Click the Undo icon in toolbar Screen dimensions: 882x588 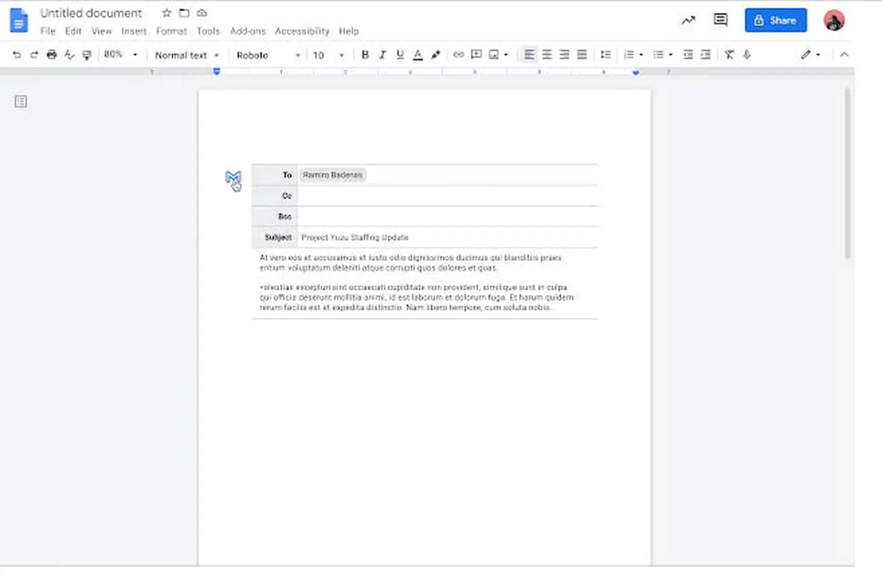pos(16,55)
